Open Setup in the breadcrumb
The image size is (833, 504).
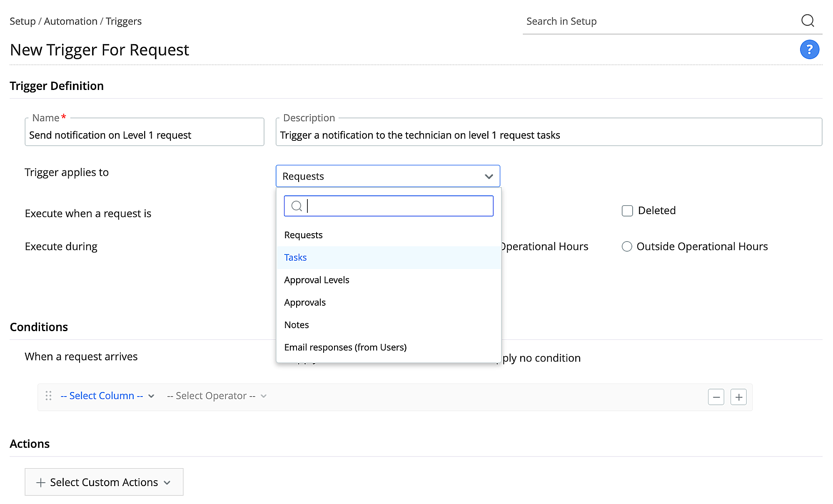(22, 21)
